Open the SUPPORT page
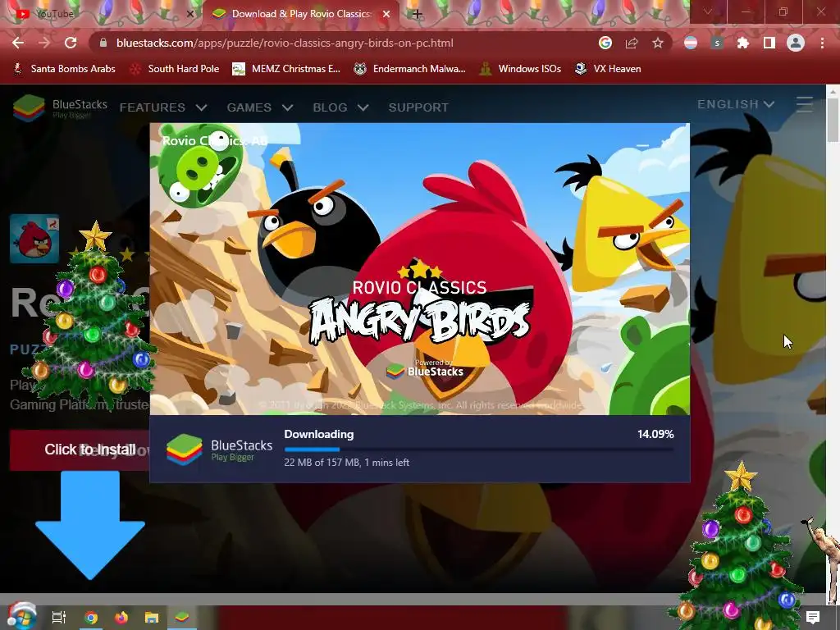Viewport: 840px width, 630px height. click(x=418, y=107)
